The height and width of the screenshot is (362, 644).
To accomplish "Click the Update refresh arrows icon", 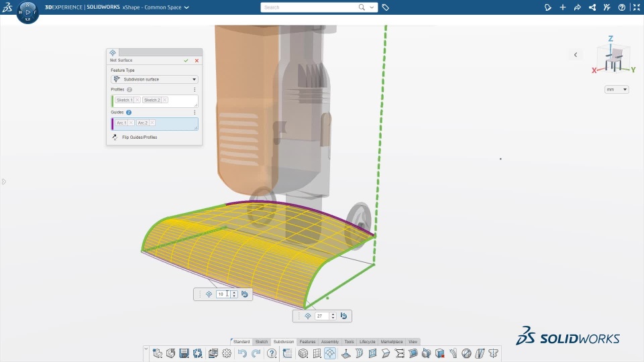I will pyautogui.click(x=197, y=353).
